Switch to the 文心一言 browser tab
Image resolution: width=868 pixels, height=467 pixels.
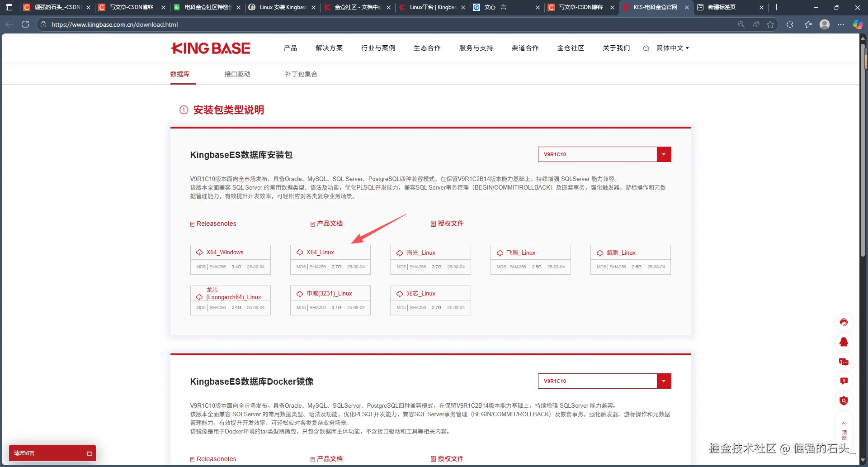(506, 7)
